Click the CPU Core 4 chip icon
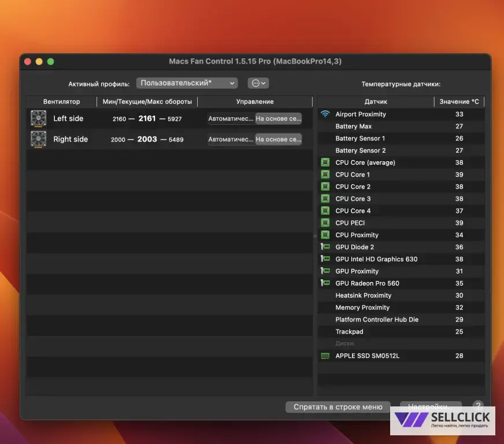504x444 pixels. (325, 210)
